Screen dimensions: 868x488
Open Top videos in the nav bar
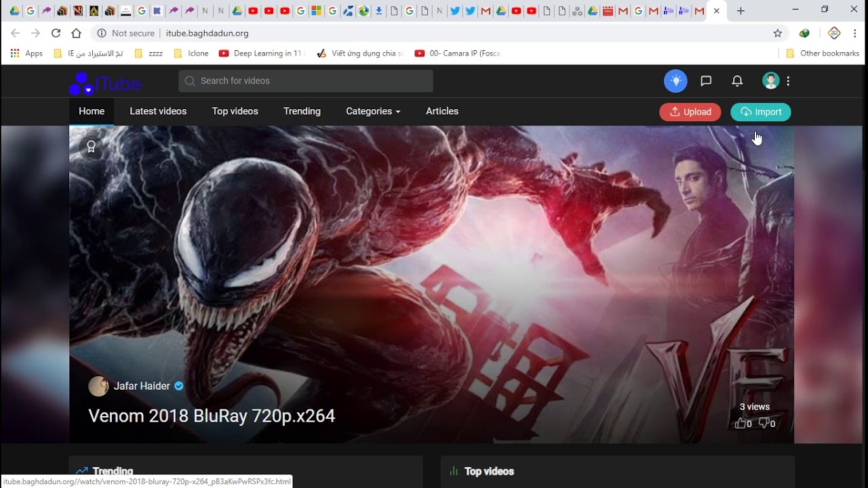coord(235,111)
